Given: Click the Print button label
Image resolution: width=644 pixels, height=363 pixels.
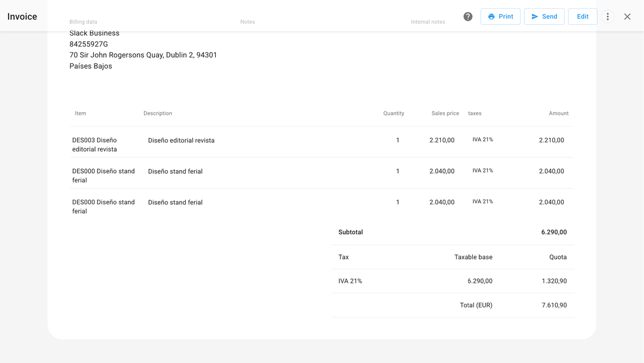Looking at the screenshot, I should [506, 17].
